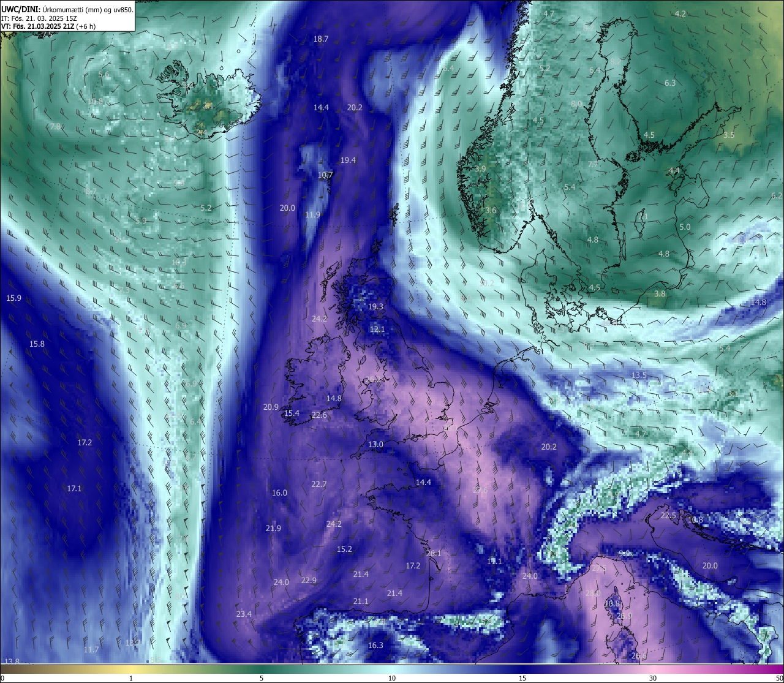Select the 20.9 value west of Ireland
The image size is (784, 683).
coord(271,407)
